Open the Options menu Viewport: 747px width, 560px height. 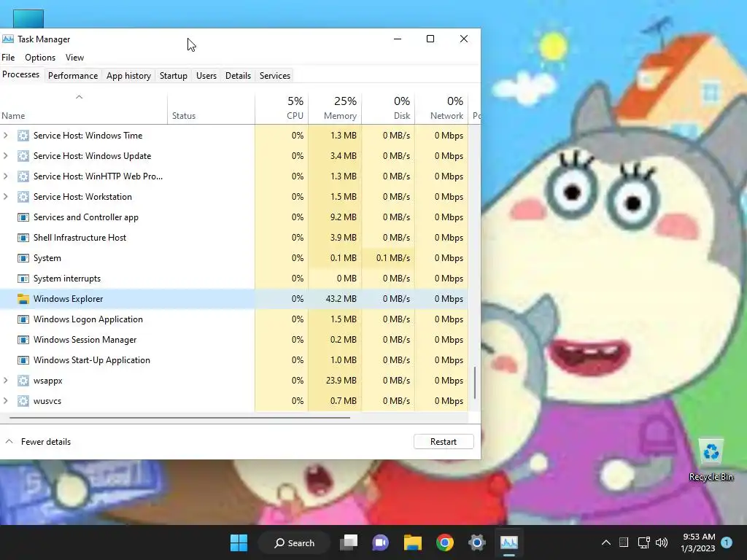coord(40,58)
